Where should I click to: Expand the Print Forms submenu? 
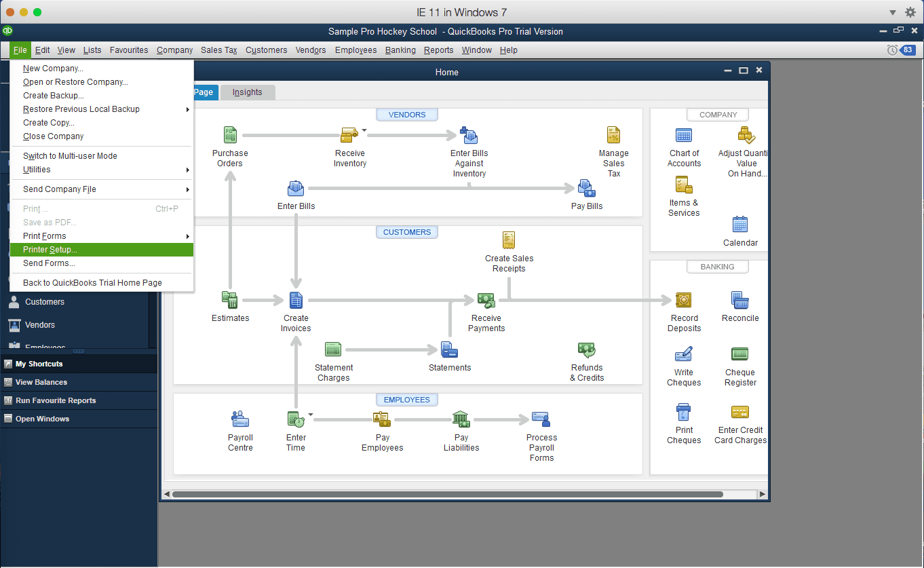[102, 236]
